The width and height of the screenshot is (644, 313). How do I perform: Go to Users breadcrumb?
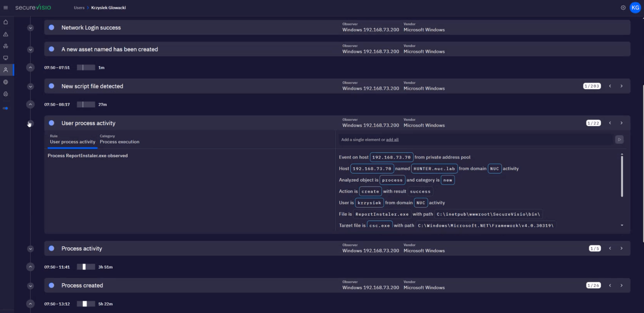tap(79, 8)
